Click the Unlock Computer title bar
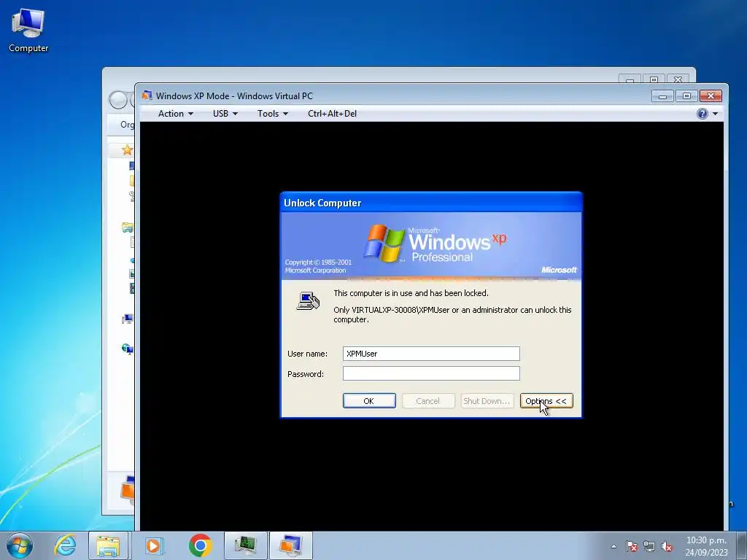 tap(431, 203)
